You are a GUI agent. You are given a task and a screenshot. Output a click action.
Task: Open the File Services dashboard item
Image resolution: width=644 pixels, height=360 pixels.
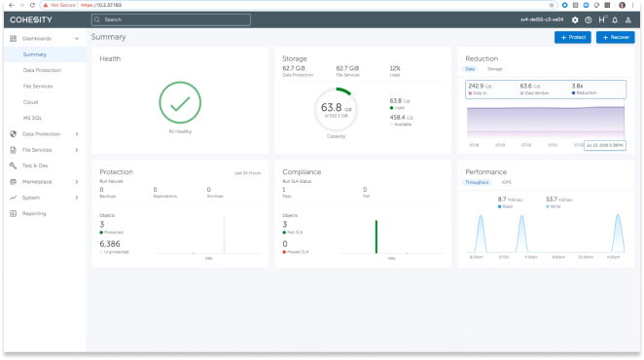pyautogui.click(x=38, y=87)
